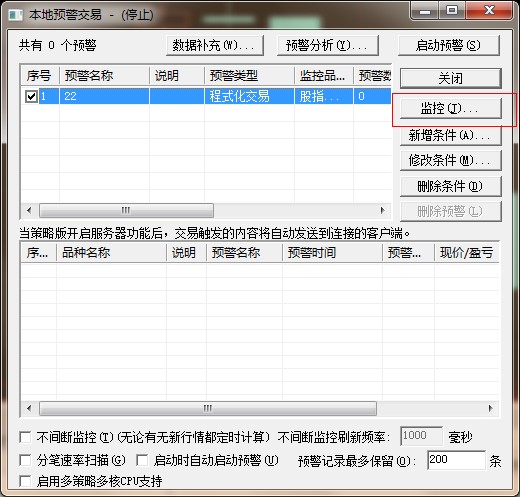Click the 数据补充(W) button

pyautogui.click(x=215, y=45)
